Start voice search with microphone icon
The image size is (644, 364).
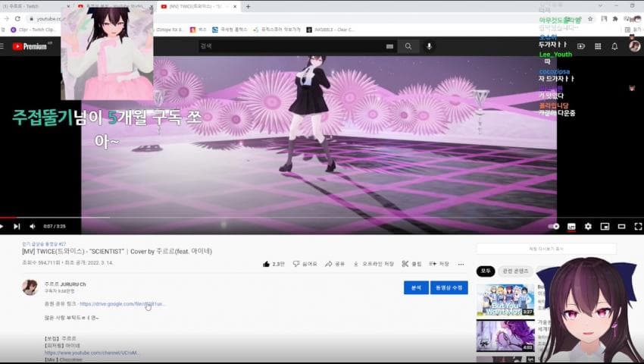point(429,46)
